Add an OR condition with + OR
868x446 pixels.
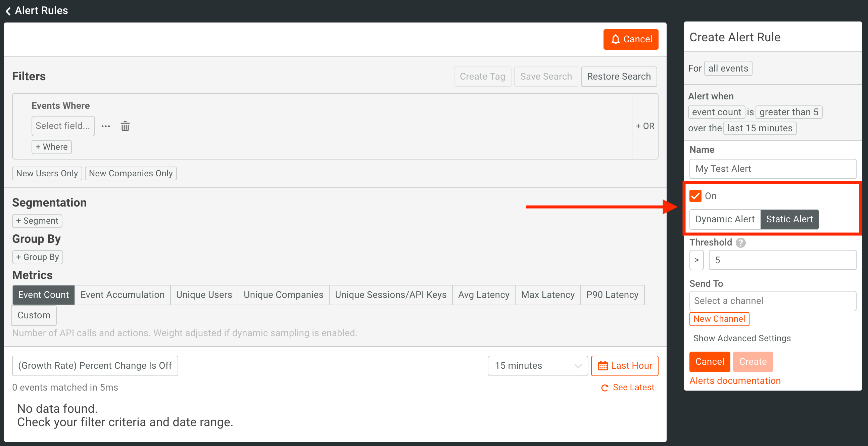point(644,126)
